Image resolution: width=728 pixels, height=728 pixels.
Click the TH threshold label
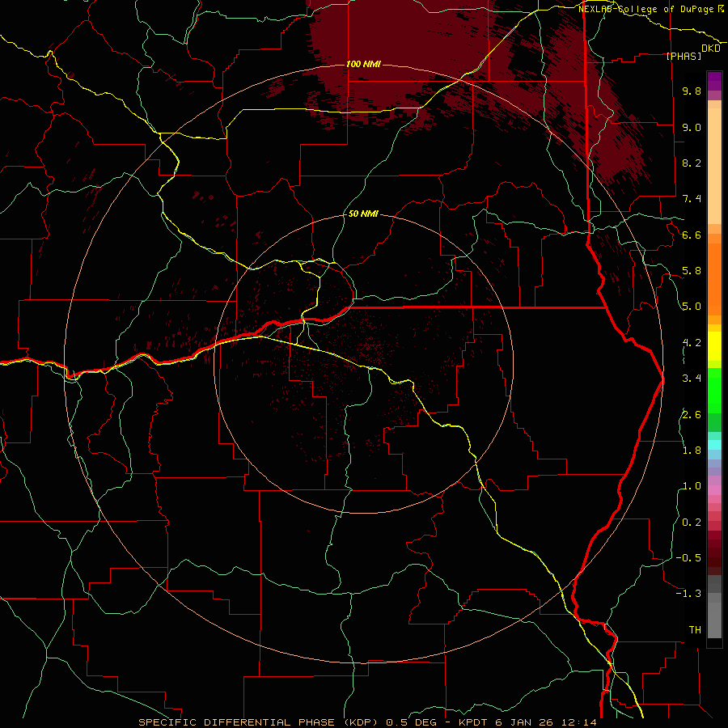coord(695,630)
